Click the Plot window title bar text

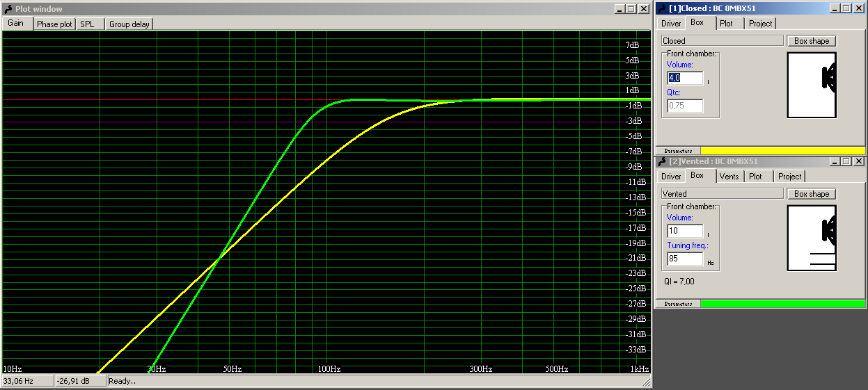39,9
